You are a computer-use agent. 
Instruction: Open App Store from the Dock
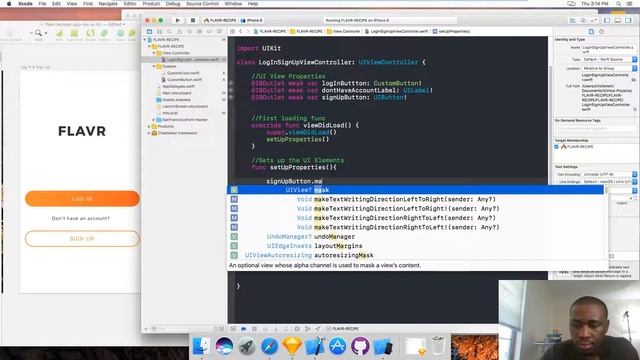[338, 347]
